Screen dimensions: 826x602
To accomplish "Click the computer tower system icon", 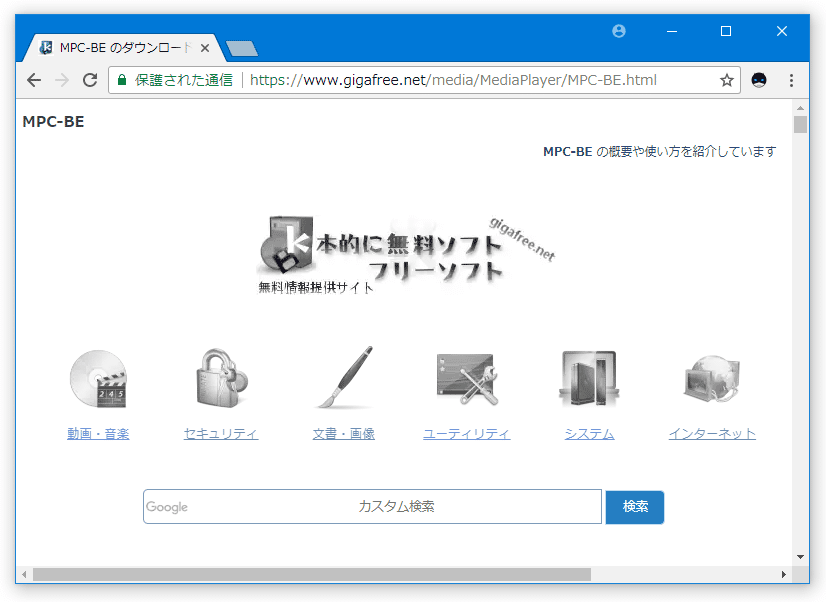I will tap(589, 379).
